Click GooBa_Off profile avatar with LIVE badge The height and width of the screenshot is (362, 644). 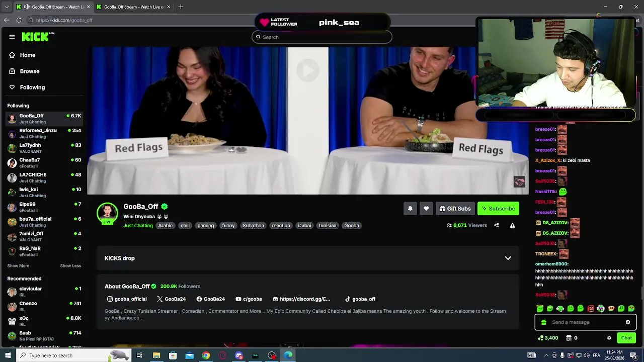(x=107, y=214)
